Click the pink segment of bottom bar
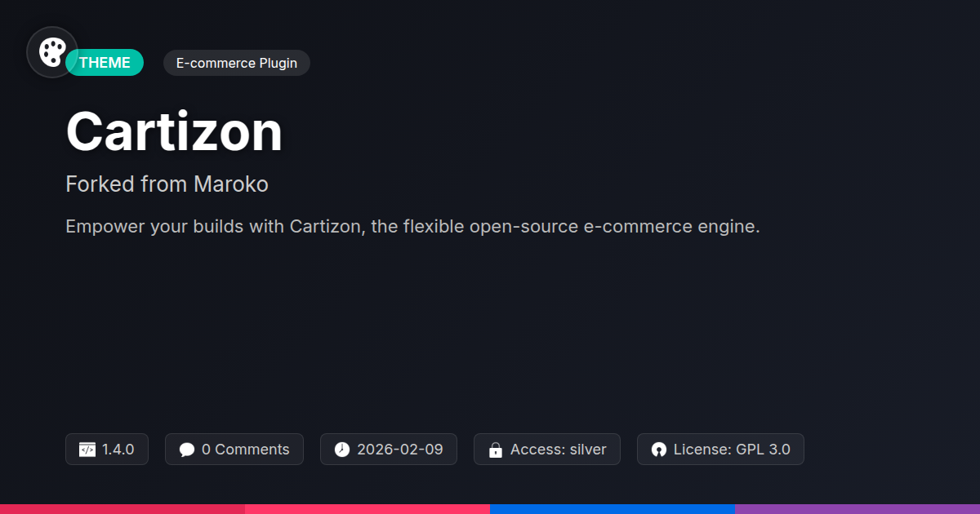Image resolution: width=980 pixels, height=514 pixels. pyautogui.click(x=367, y=508)
